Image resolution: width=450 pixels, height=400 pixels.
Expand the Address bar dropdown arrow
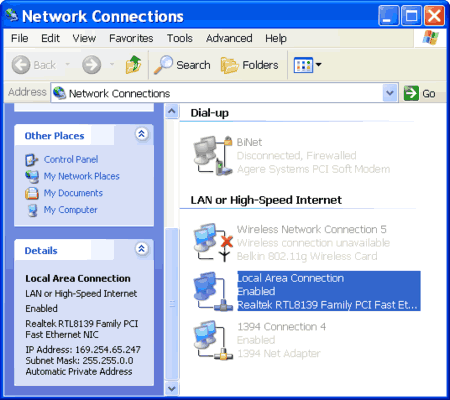pos(390,93)
